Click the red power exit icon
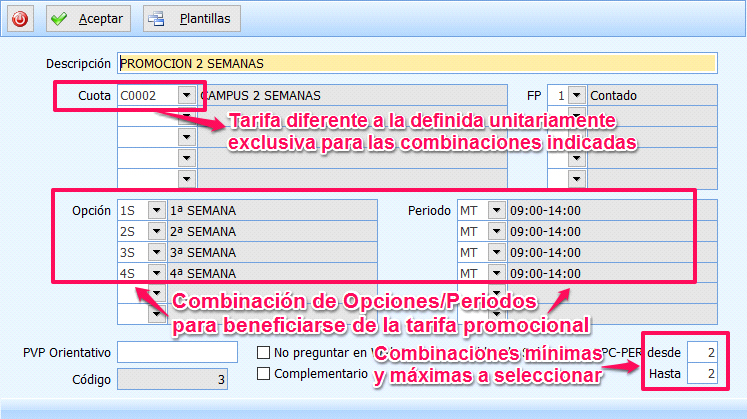Image resolution: width=747 pixels, height=419 pixels. coord(20,18)
